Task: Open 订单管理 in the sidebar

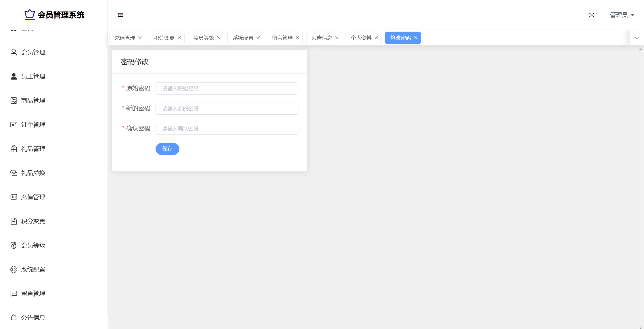Action: (33, 125)
